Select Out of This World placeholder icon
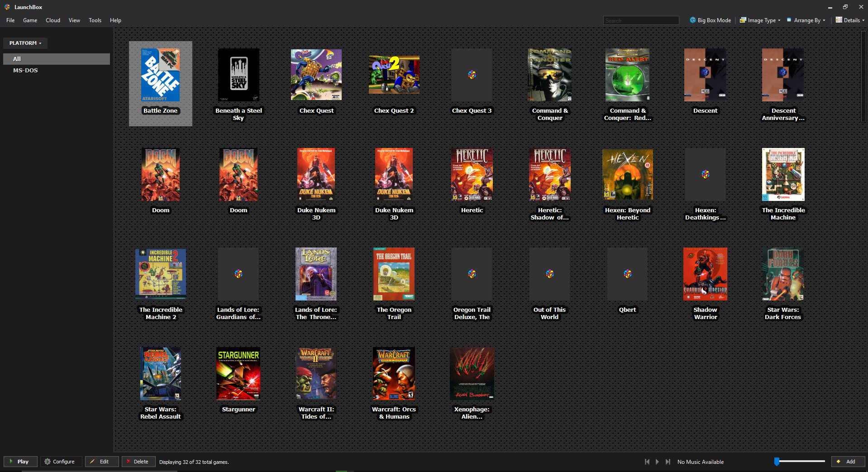This screenshot has height=472, width=868. 550,274
